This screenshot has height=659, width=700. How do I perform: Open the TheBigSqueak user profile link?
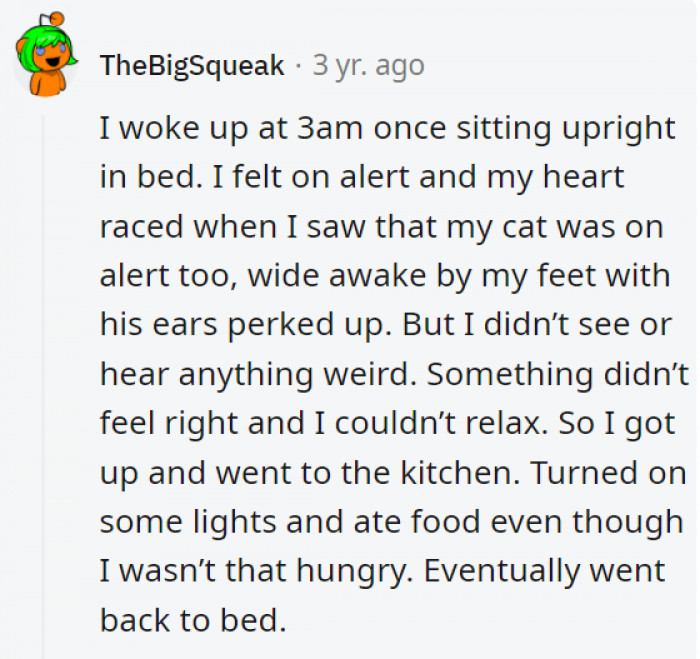[x=192, y=66]
